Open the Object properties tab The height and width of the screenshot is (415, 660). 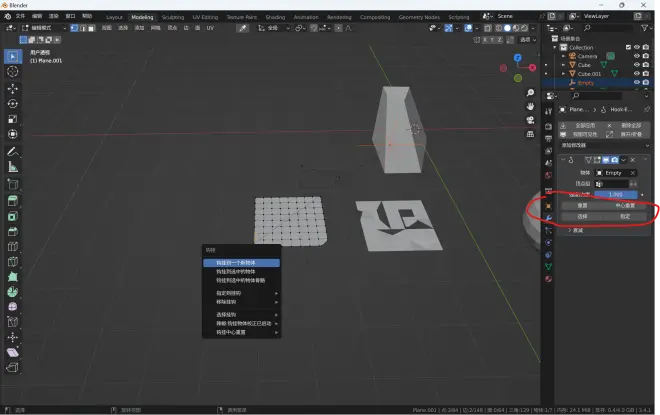(x=548, y=206)
